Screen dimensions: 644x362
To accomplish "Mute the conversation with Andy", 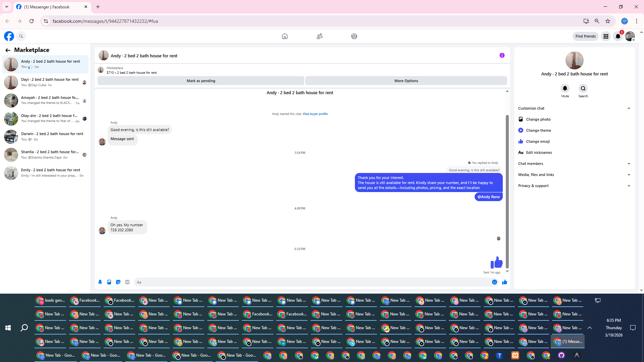I will pos(565,88).
